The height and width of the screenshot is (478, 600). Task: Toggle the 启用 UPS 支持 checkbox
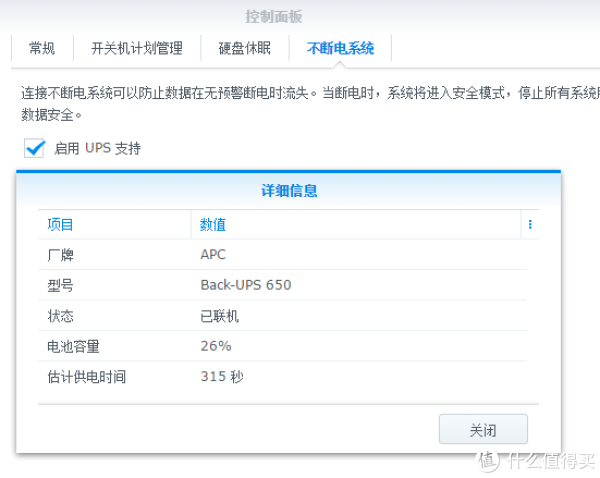pos(36,148)
